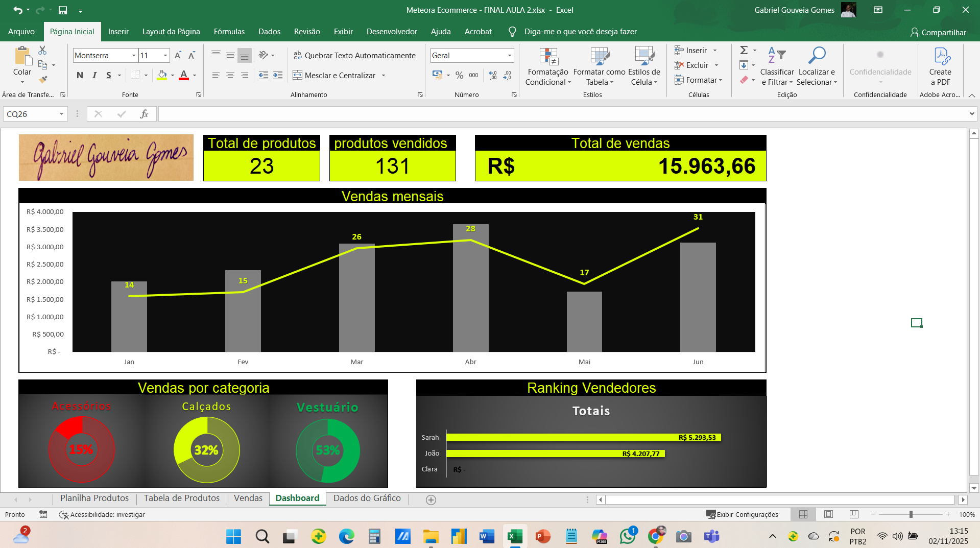Open the Montserrat font name dropdown

pyautogui.click(x=134, y=55)
